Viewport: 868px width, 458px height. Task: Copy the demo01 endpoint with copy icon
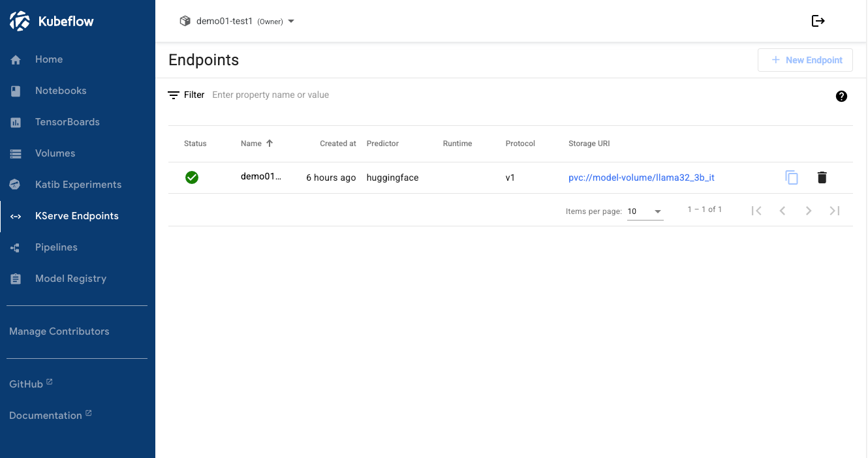tap(792, 177)
